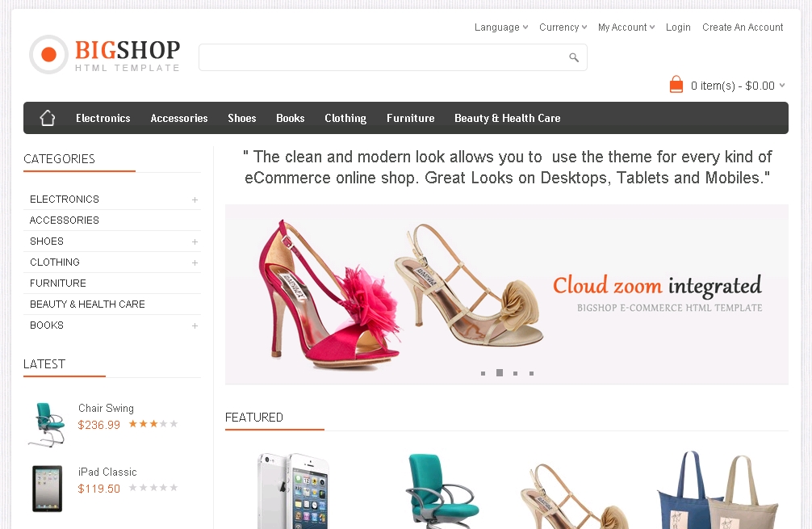Viewport: 812px width, 529px height.
Task: Open Furniture in the top navigation bar
Action: pyautogui.click(x=410, y=118)
